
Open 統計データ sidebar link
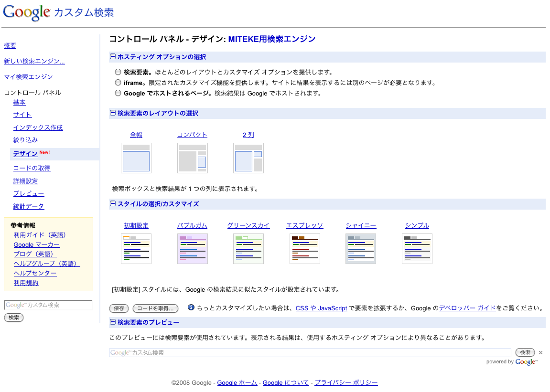click(x=29, y=207)
